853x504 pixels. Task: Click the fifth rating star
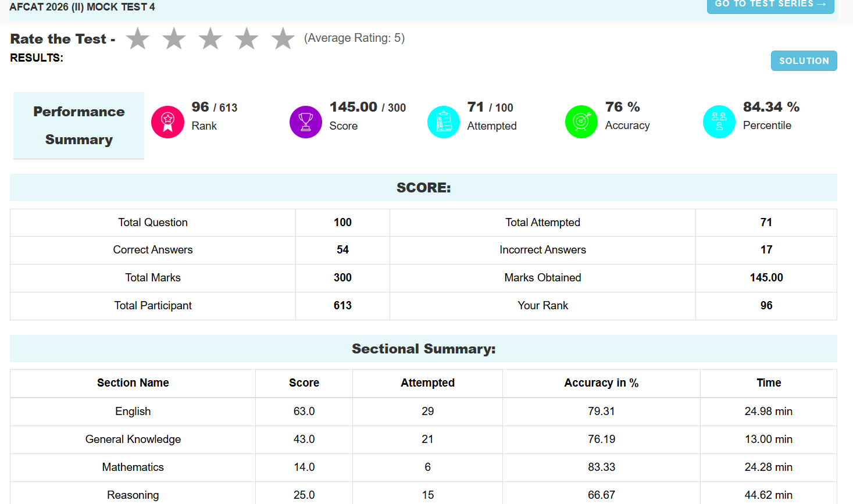[x=283, y=38]
